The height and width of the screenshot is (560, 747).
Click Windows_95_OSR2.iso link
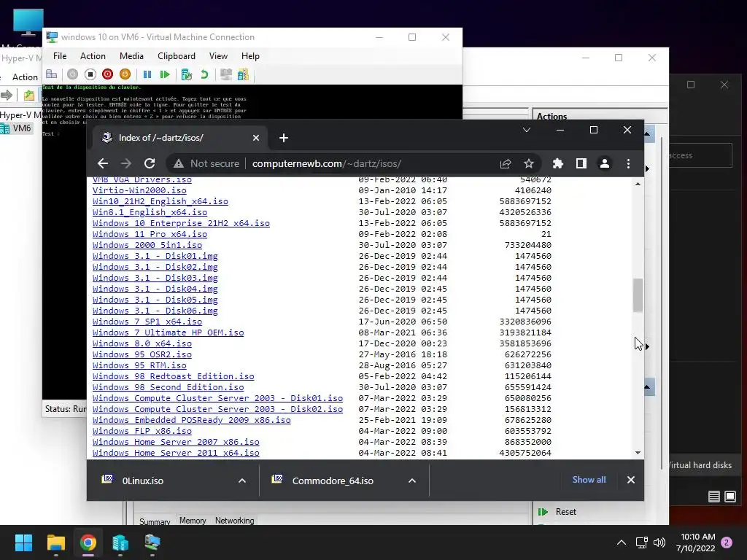pyautogui.click(x=142, y=355)
